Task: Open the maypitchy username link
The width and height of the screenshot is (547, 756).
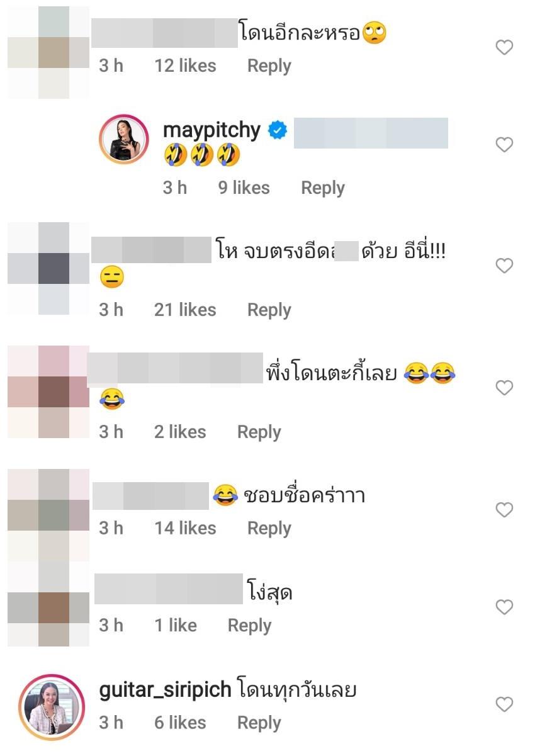Action: [211, 130]
